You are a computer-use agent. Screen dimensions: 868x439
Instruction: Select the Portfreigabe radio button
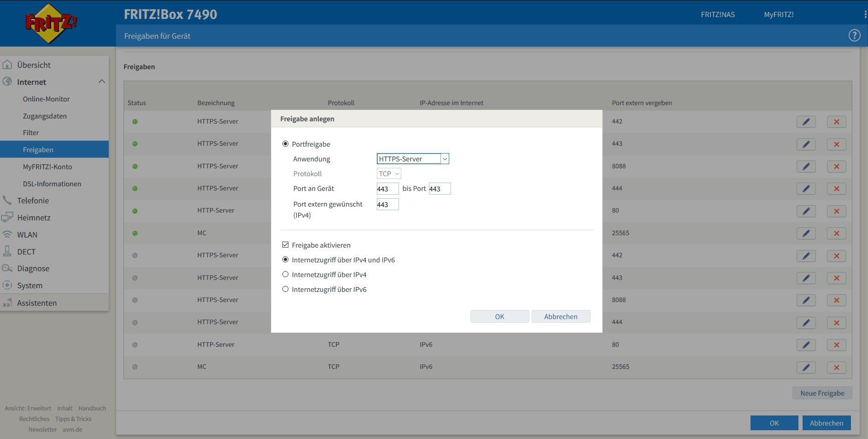pyautogui.click(x=285, y=144)
